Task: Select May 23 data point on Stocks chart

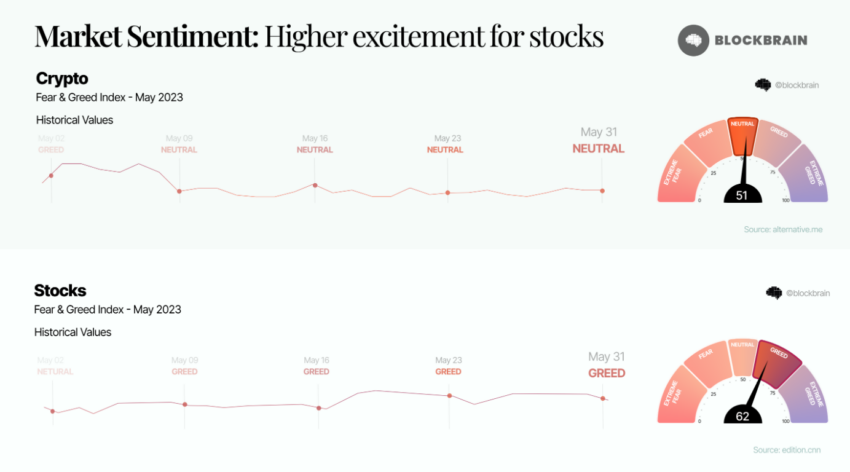Action: coord(449,396)
